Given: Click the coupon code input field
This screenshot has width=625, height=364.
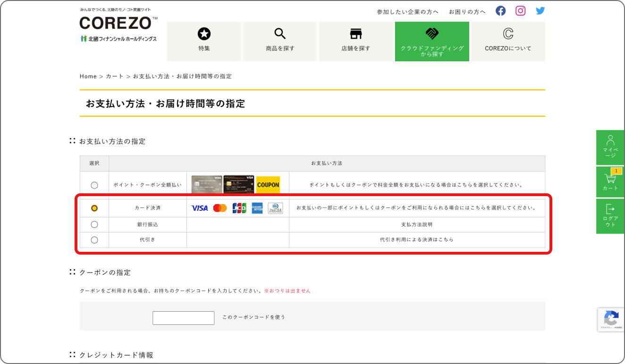Looking at the screenshot, I should pyautogui.click(x=184, y=318).
